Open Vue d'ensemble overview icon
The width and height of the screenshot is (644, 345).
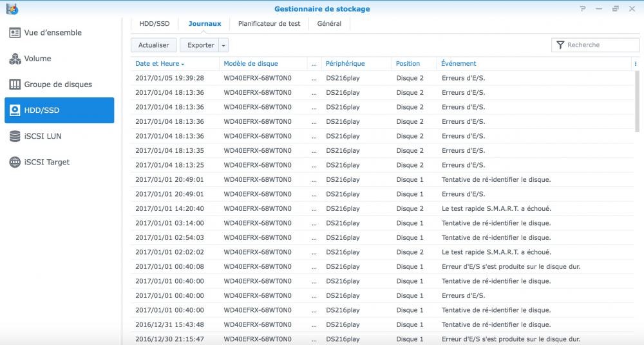pos(15,32)
